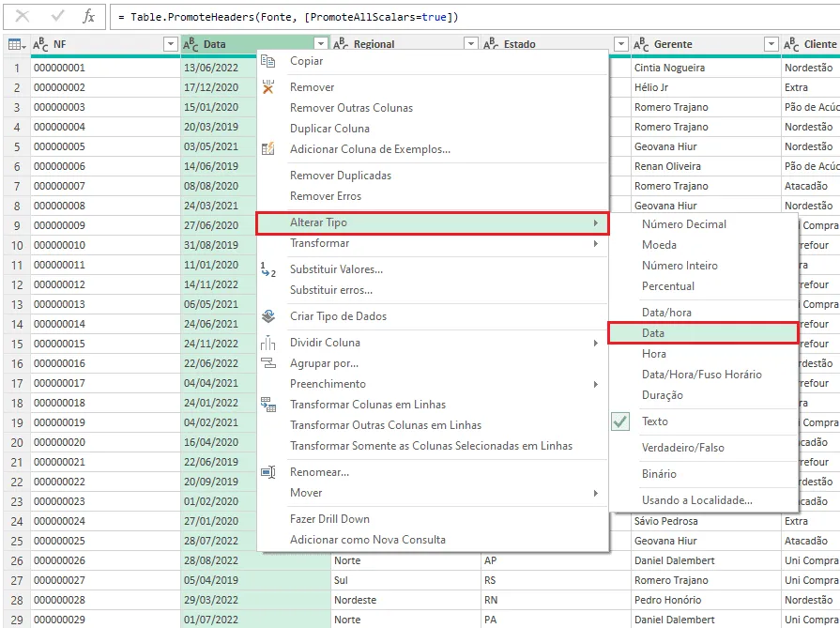Set column type to Data

coord(703,332)
